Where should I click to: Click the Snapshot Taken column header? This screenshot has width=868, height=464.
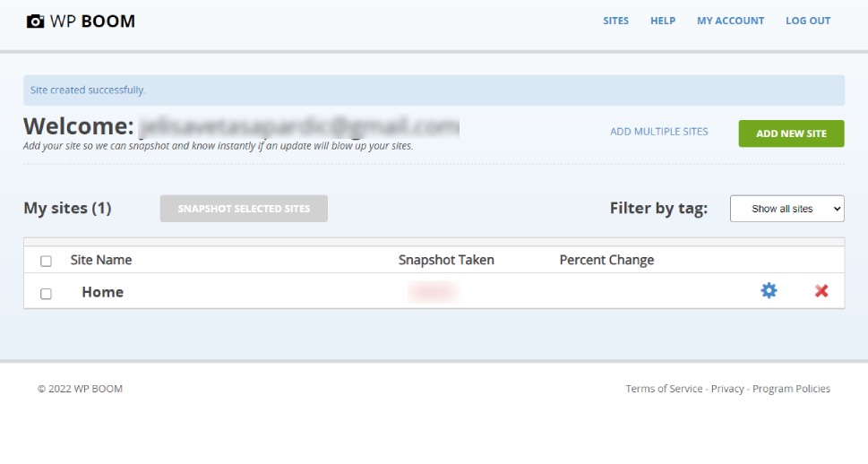(x=446, y=260)
